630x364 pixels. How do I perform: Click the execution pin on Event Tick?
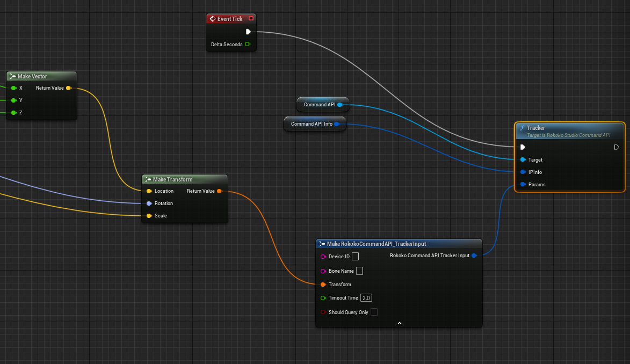[249, 32]
